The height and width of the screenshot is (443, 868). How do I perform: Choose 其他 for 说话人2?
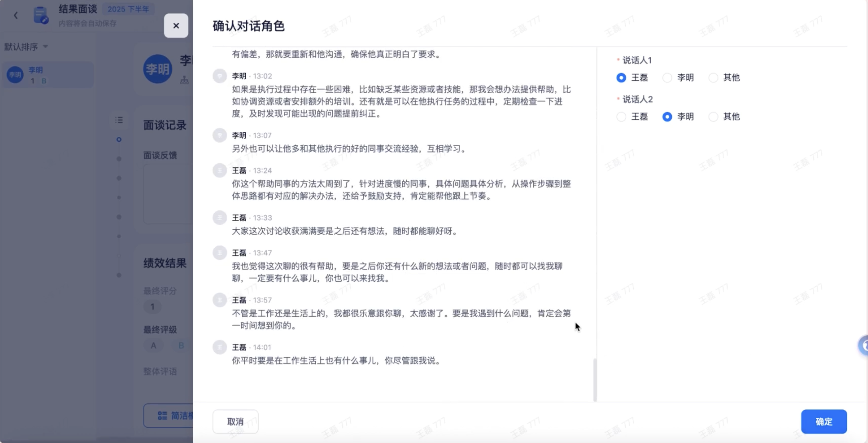(x=713, y=117)
